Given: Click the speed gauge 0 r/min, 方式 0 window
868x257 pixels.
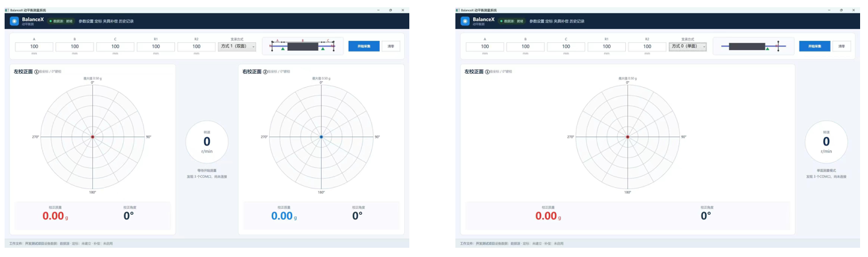Looking at the screenshot, I should tap(826, 142).
